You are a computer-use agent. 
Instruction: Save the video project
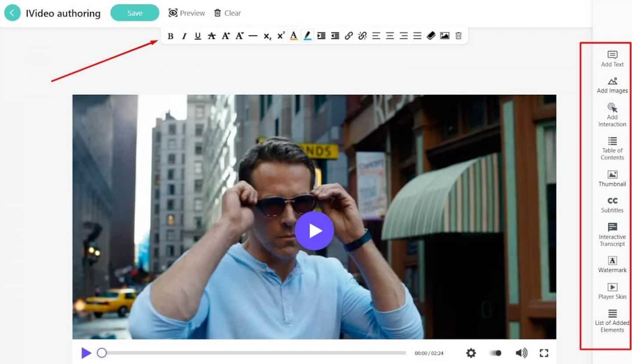pyautogui.click(x=135, y=13)
